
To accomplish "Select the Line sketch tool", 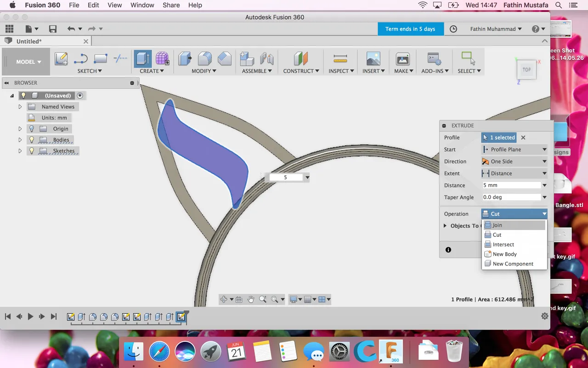I will [x=81, y=59].
